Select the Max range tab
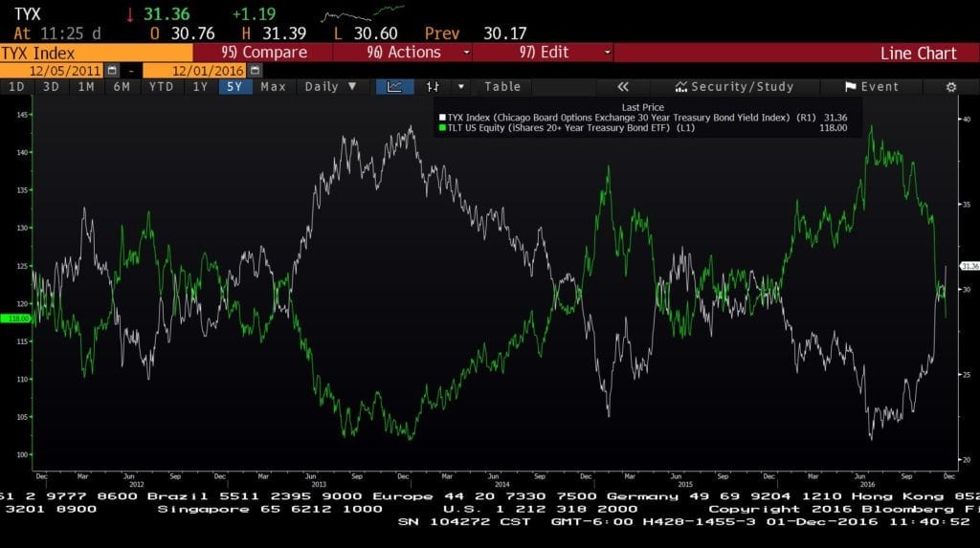 click(x=273, y=87)
